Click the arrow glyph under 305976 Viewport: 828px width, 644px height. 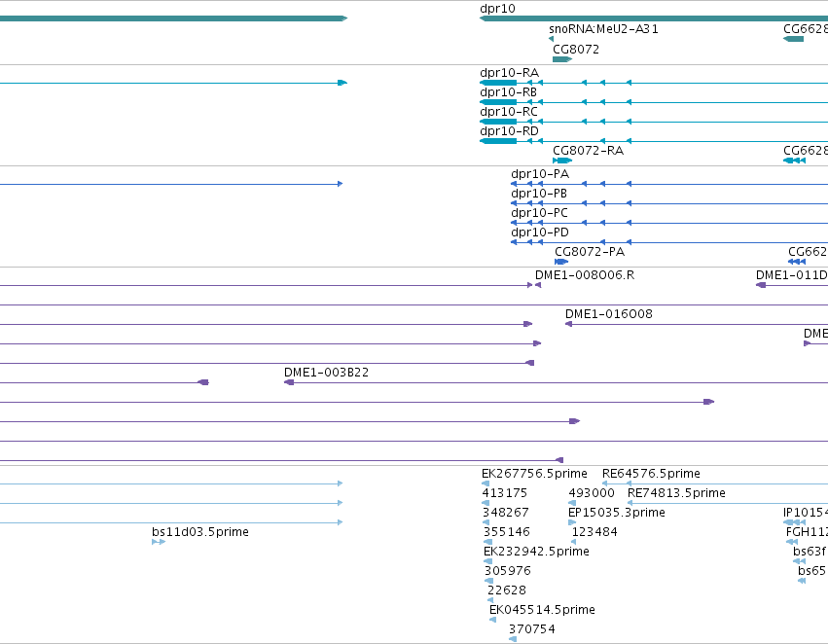click(489, 581)
